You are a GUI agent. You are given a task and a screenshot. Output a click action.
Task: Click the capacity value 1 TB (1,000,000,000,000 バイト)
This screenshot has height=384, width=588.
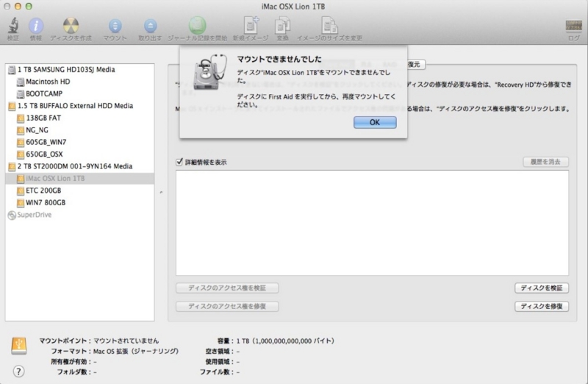click(x=285, y=341)
